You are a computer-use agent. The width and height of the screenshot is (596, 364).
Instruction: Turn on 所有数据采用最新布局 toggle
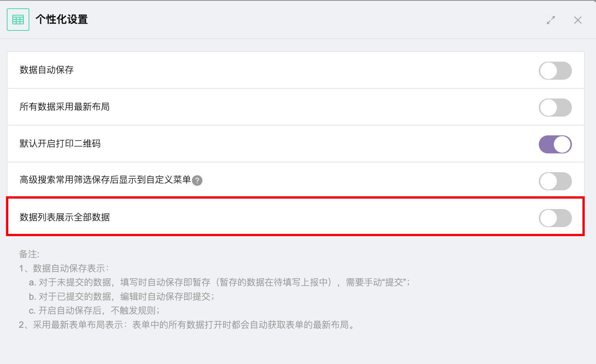pyautogui.click(x=555, y=108)
